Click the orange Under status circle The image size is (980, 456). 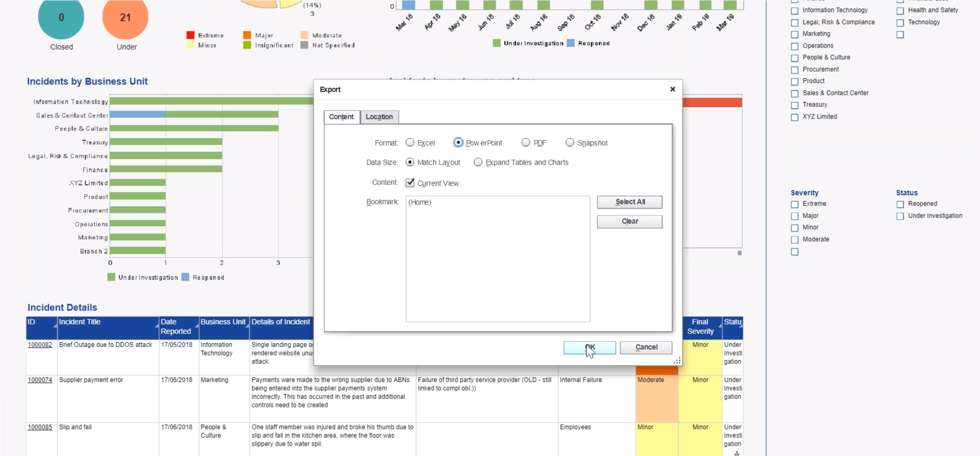(x=125, y=17)
